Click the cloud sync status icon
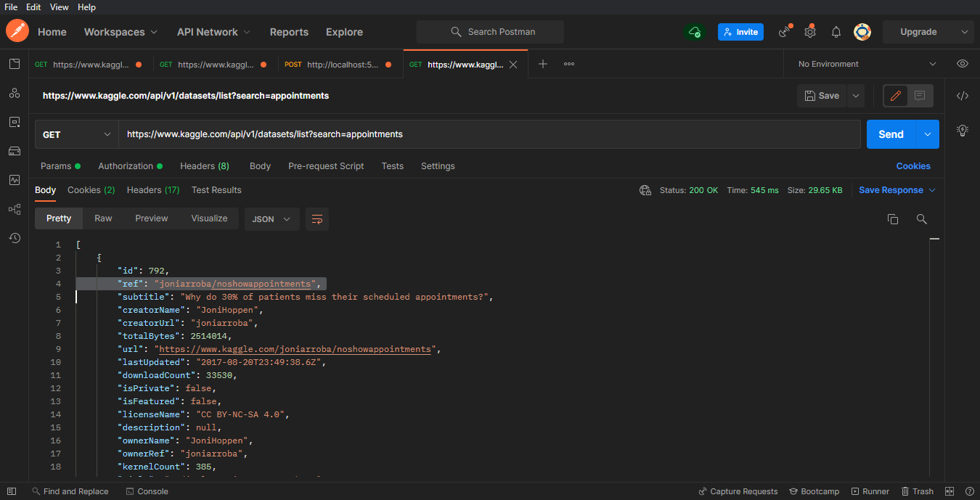Screen dimensions: 980x500 coord(695,32)
